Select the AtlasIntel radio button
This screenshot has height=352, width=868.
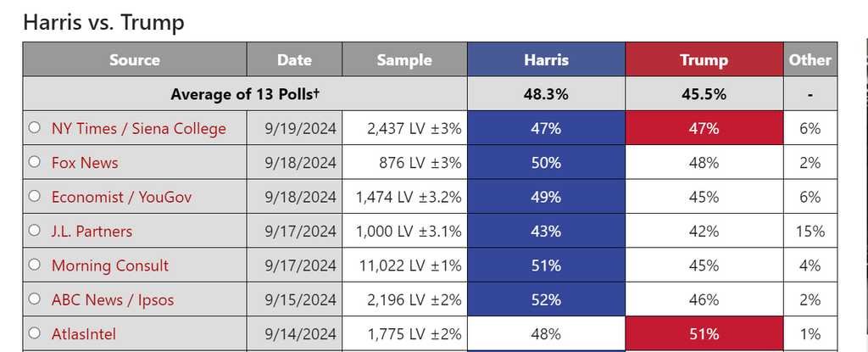(x=35, y=334)
